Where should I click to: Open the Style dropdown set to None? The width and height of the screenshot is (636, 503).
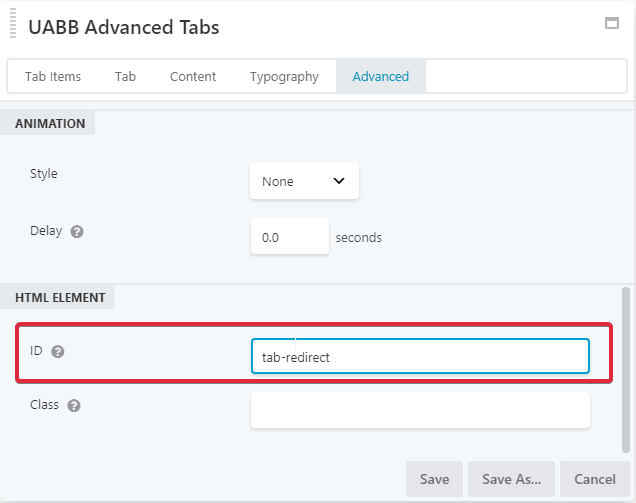(x=303, y=181)
